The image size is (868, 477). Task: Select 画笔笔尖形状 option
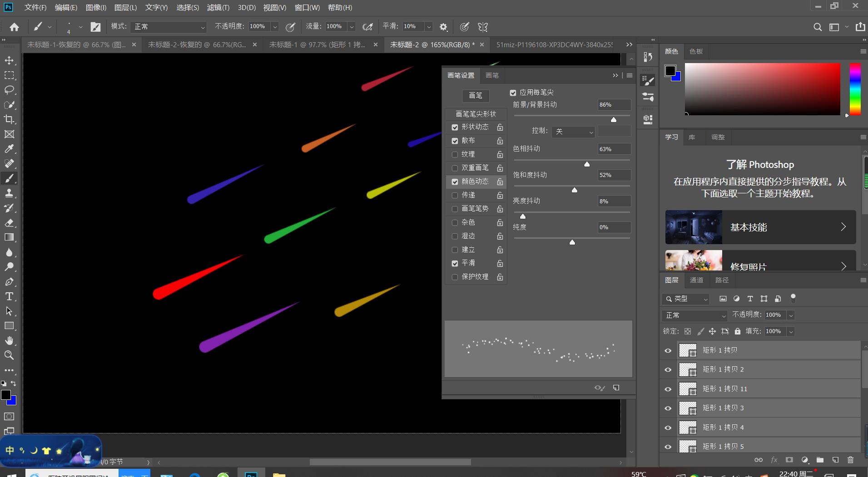click(476, 113)
